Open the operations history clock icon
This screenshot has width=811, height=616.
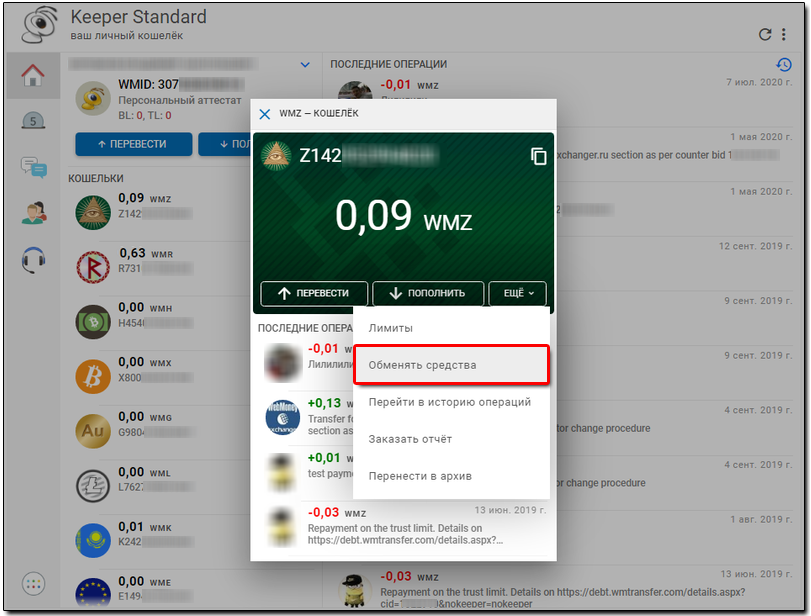point(784,65)
